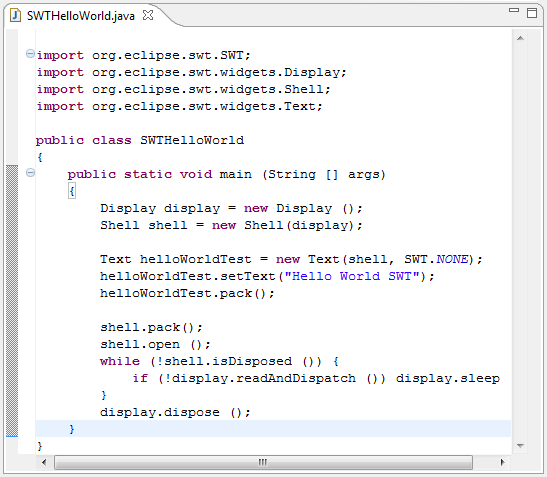Click the "Hello World SWT" string literal

[x=352, y=276]
